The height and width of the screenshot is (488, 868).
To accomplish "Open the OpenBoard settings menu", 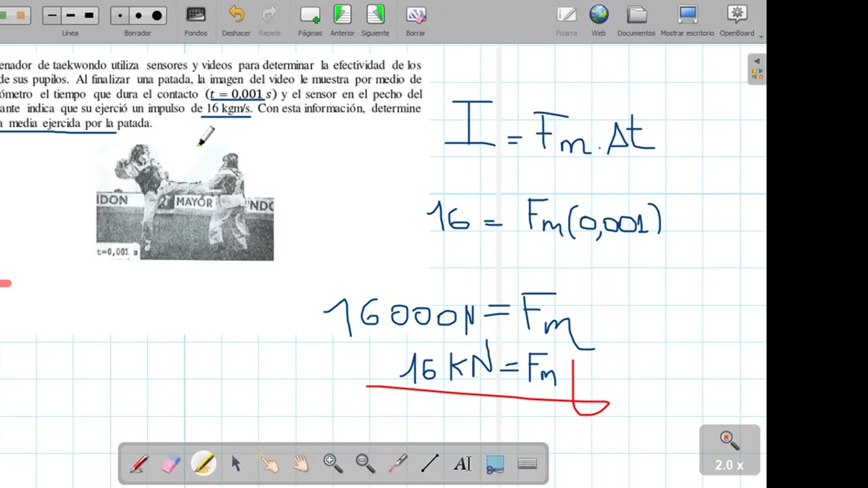I will point(737,21).
